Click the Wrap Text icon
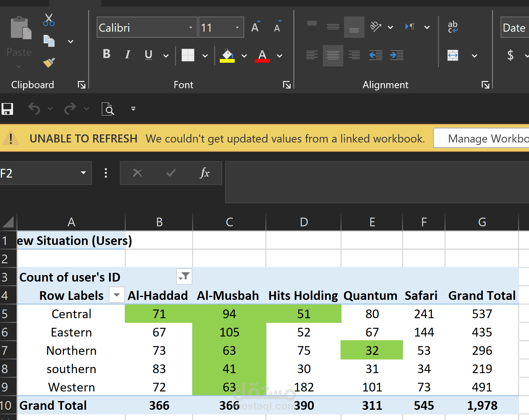This screenshot has width=529, height=420. pos(453,27)
